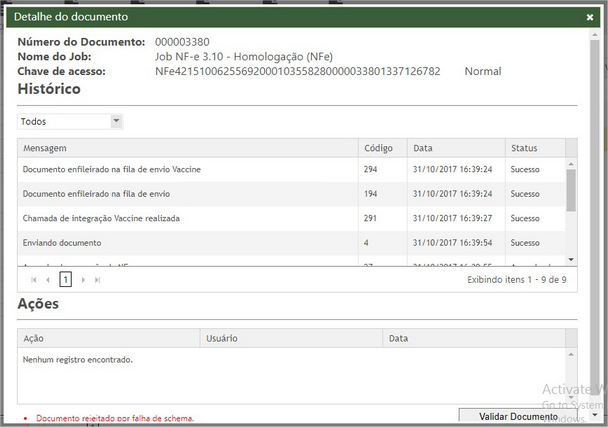Sort by the Status column header
Viewport: 608px width, 427px height.
[x=535, y=148]
